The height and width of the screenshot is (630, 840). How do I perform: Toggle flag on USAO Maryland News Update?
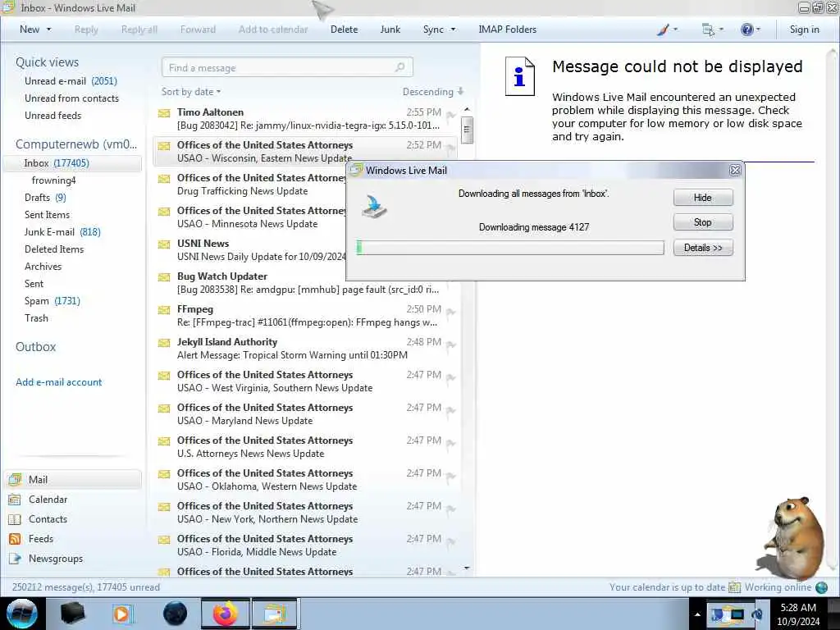(x=451, y=410)
